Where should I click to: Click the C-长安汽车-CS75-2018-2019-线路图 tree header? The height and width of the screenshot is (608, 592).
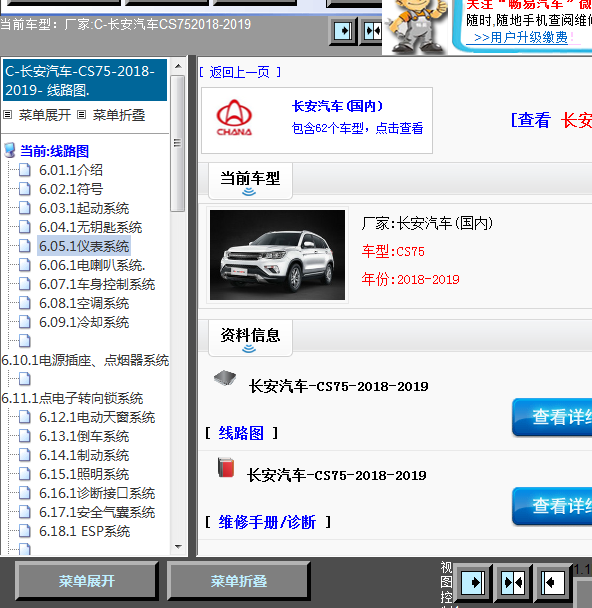click(85, 80)
